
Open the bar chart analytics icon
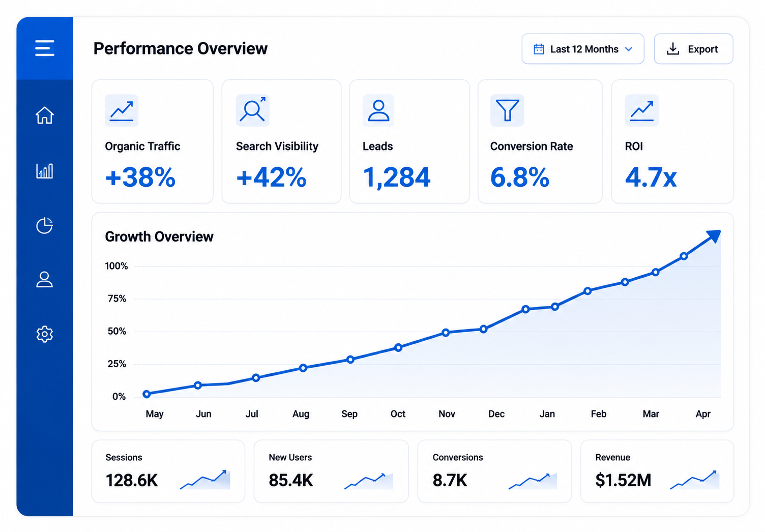pos(45,171)
